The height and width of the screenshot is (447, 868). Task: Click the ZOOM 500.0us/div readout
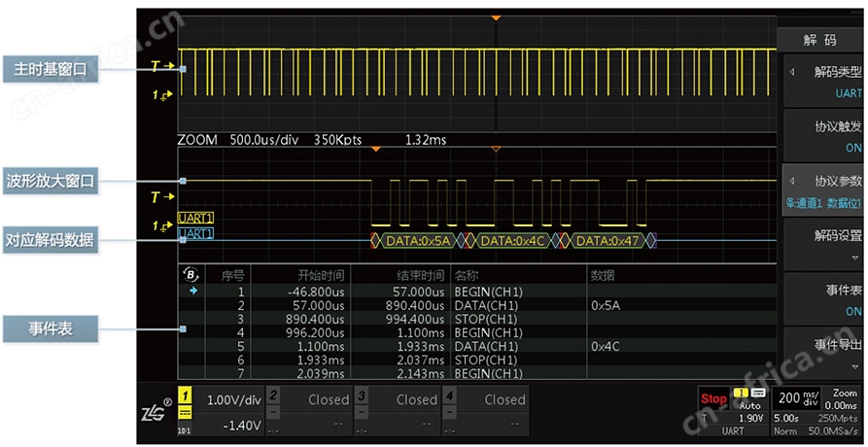tap(238, 140)
